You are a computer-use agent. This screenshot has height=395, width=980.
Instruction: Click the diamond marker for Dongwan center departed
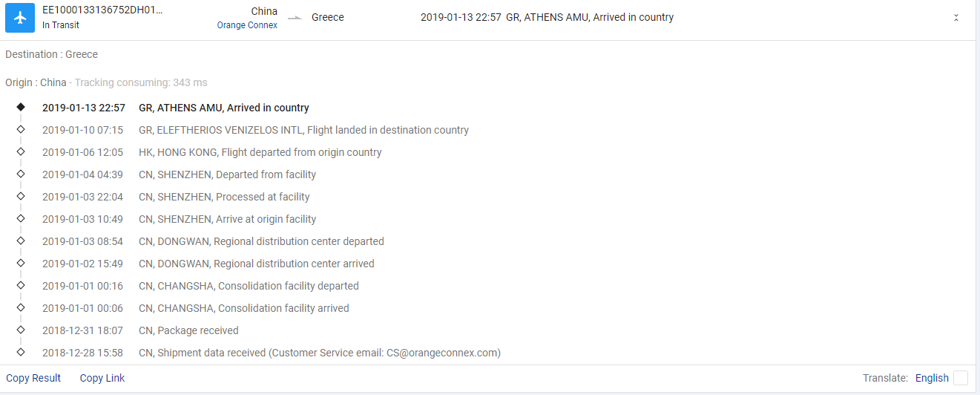coord(21,241)
